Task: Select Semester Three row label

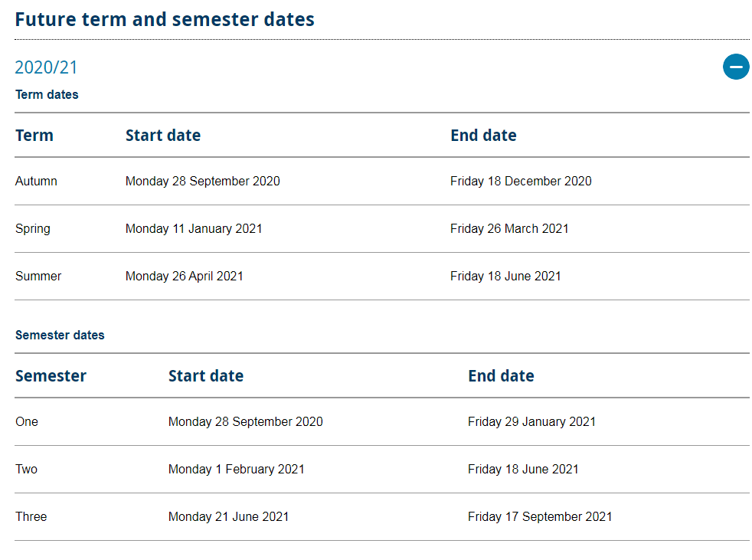Action: point(31,517)
